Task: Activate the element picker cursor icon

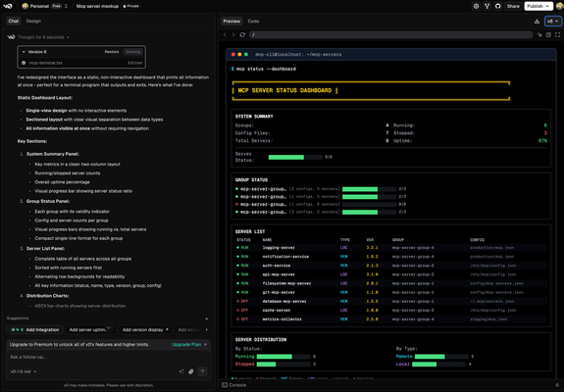Action: [539, 35]
